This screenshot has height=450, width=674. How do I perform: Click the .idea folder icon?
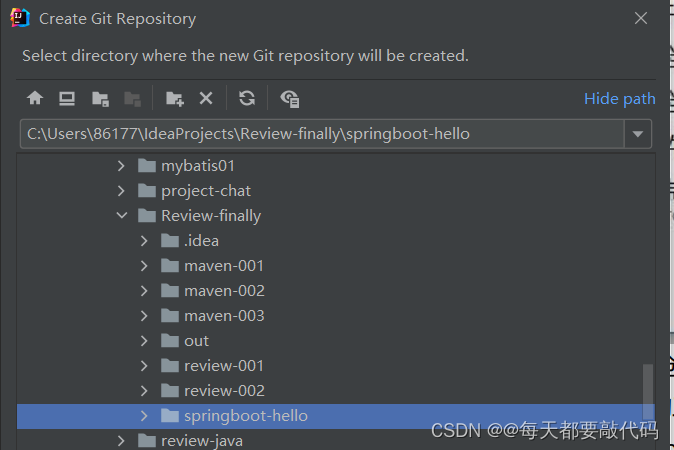(x=170, y=241)
